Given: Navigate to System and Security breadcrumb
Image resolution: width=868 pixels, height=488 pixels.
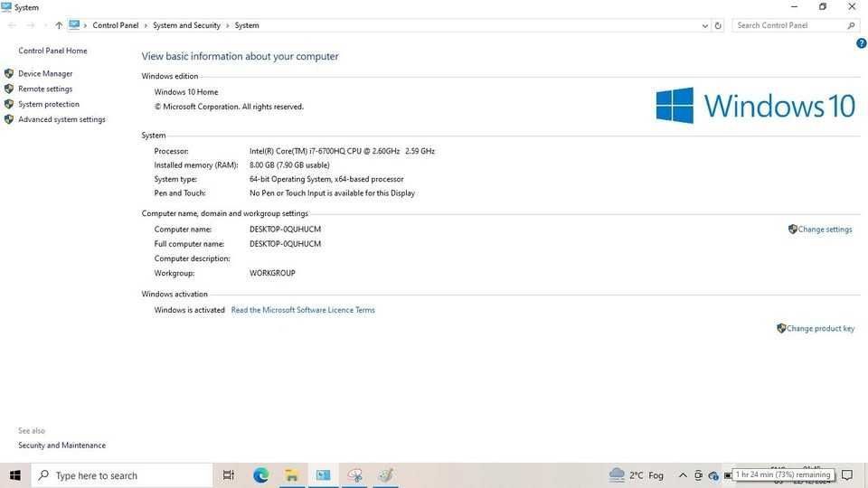Looking at the screenshot, I should pos(186,25).
